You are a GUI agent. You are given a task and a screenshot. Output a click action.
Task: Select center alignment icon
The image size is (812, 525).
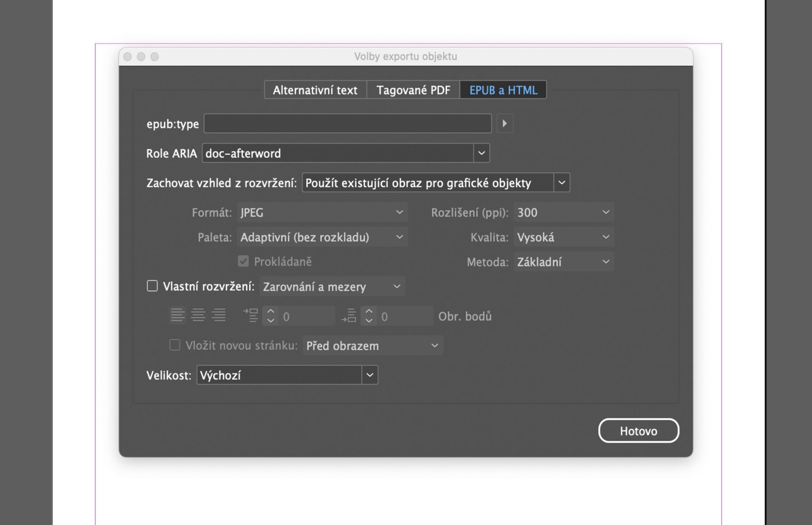click(x=198, y=314)
